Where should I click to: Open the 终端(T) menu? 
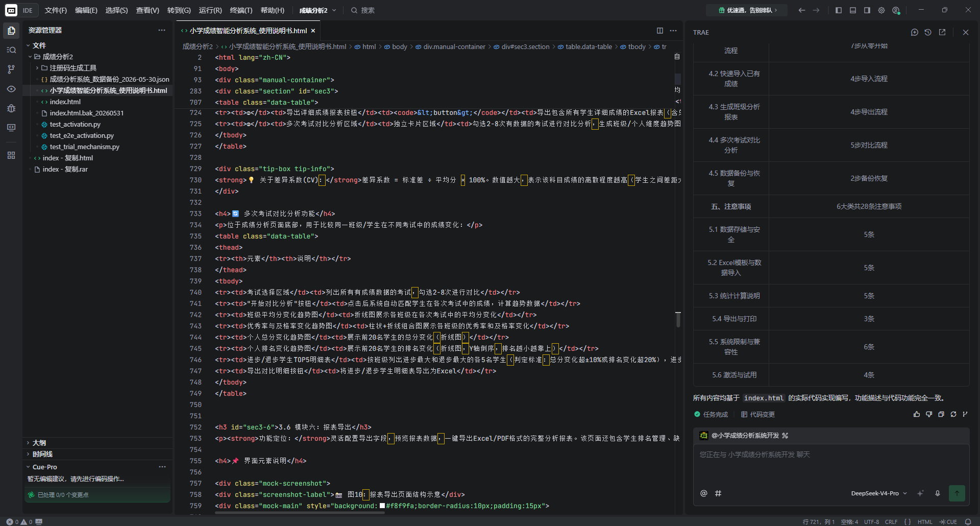(241, 10)
